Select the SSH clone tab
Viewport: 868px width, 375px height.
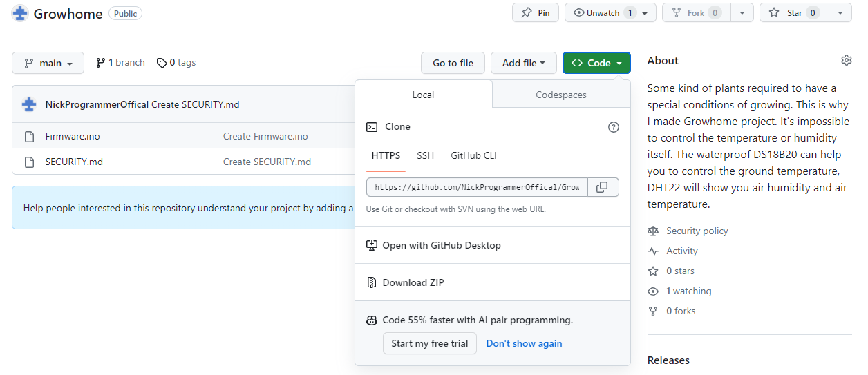[425, 155]
